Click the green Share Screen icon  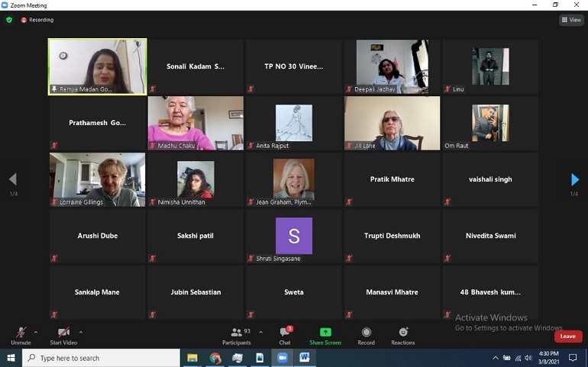[325, 335]
